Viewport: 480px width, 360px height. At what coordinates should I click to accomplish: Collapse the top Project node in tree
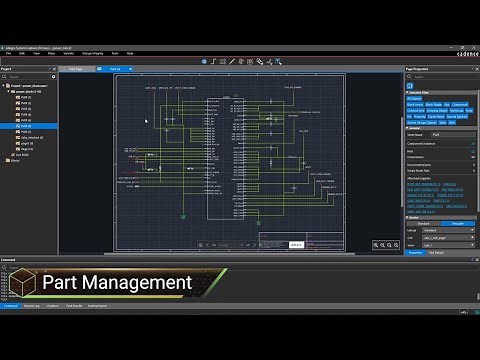click(x=3, y=86)
